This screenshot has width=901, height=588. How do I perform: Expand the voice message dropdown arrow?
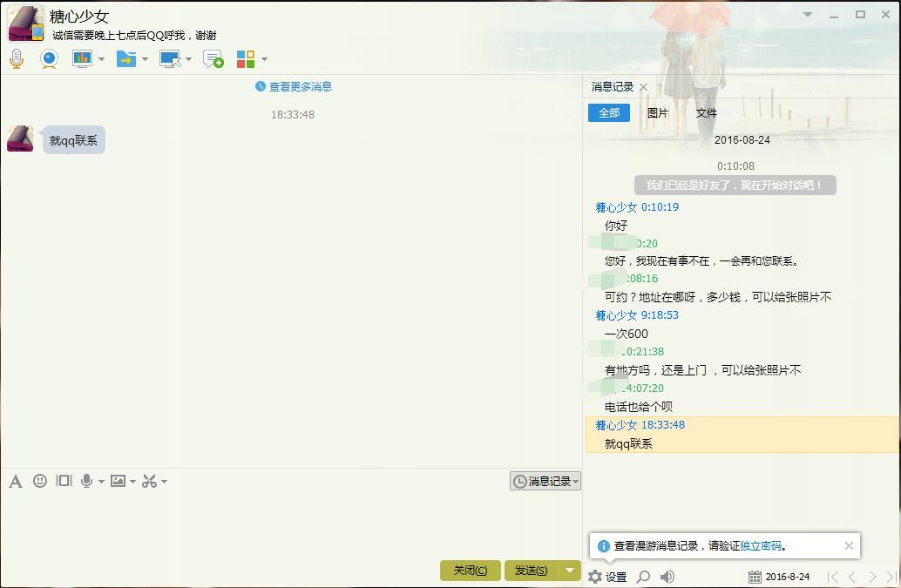101,481
